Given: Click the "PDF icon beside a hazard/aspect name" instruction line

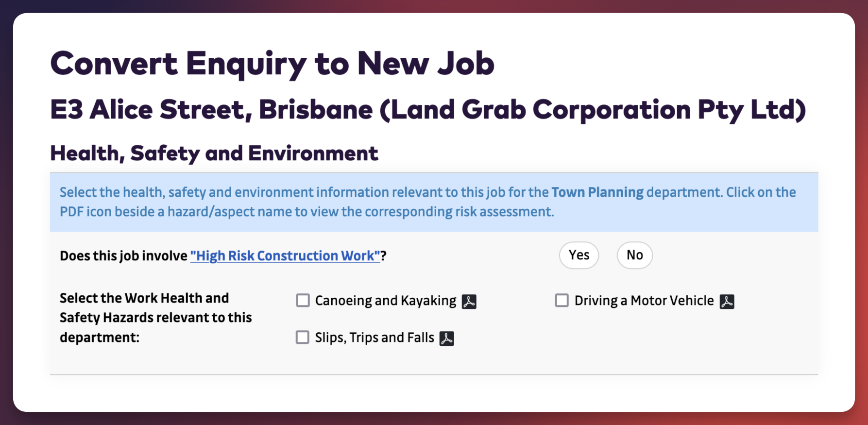Looking at the screenshot, I should [306, 212].
